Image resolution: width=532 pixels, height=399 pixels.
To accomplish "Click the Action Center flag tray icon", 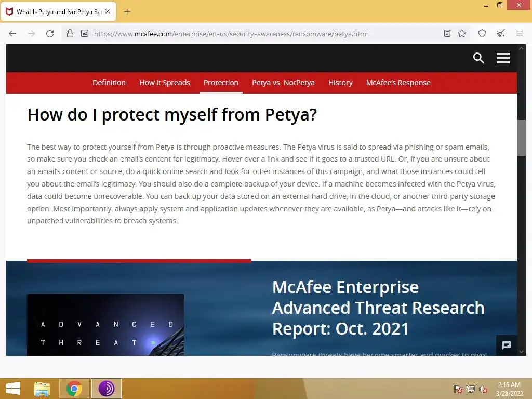I will tap(458, 389).
